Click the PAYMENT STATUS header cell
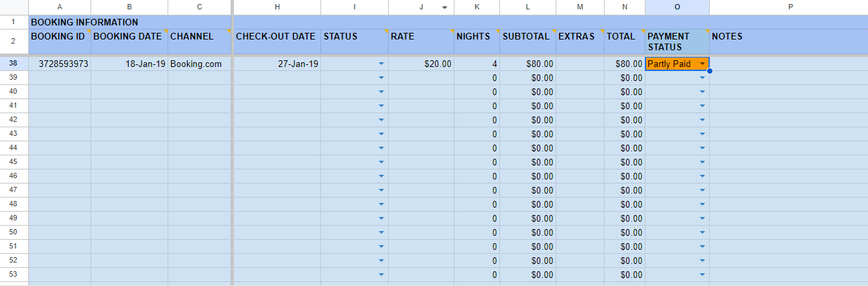Viewport: 868px width, 286px height. pyautogui.click(x=677, y=42)
